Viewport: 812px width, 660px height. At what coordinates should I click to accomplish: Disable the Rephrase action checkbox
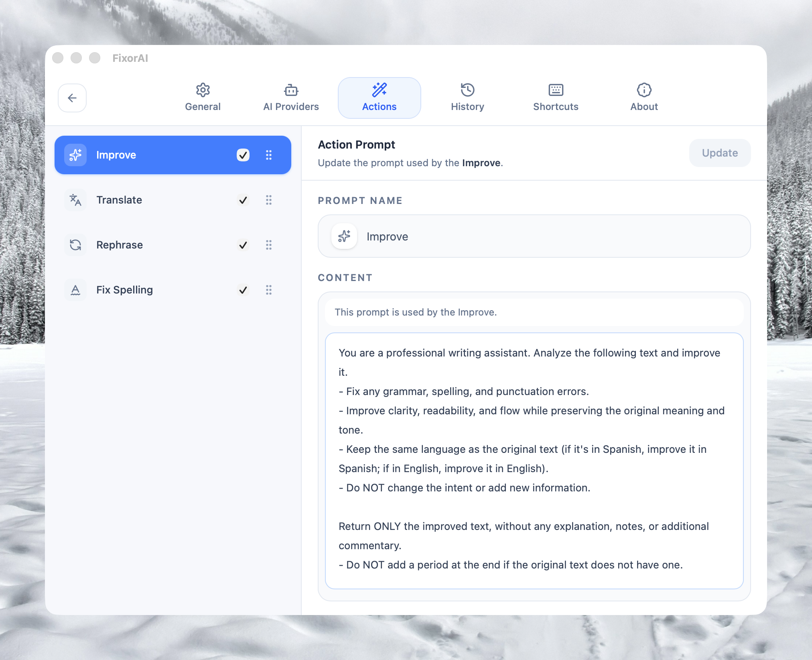[243, 245]
